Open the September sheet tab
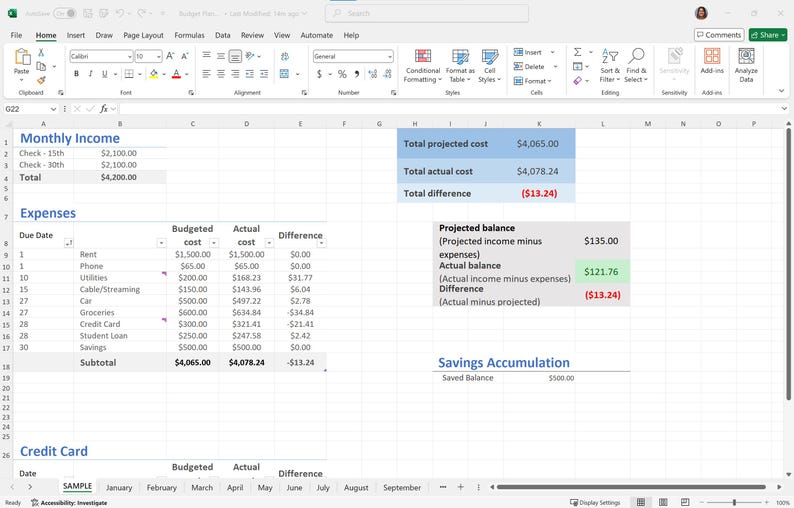Screen dimensions: 794x508 [402, 488]
